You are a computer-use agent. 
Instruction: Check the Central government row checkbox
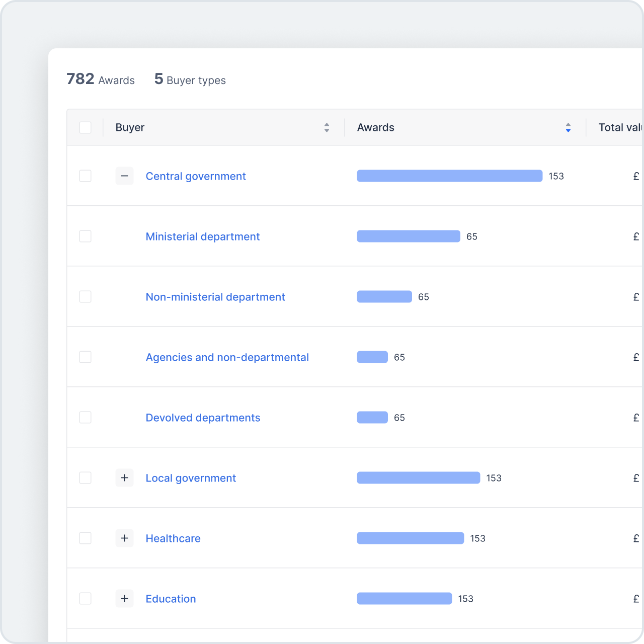[x=85, y=176]
